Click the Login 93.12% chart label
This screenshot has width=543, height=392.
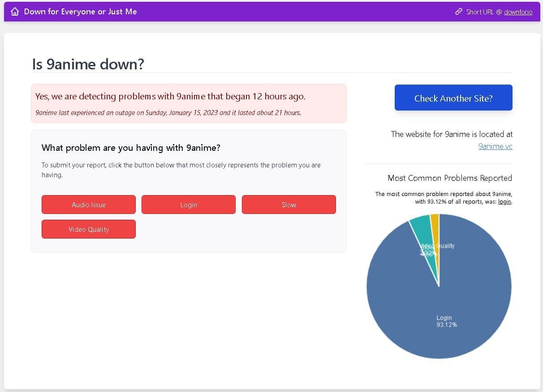click(x=446, y=321)
